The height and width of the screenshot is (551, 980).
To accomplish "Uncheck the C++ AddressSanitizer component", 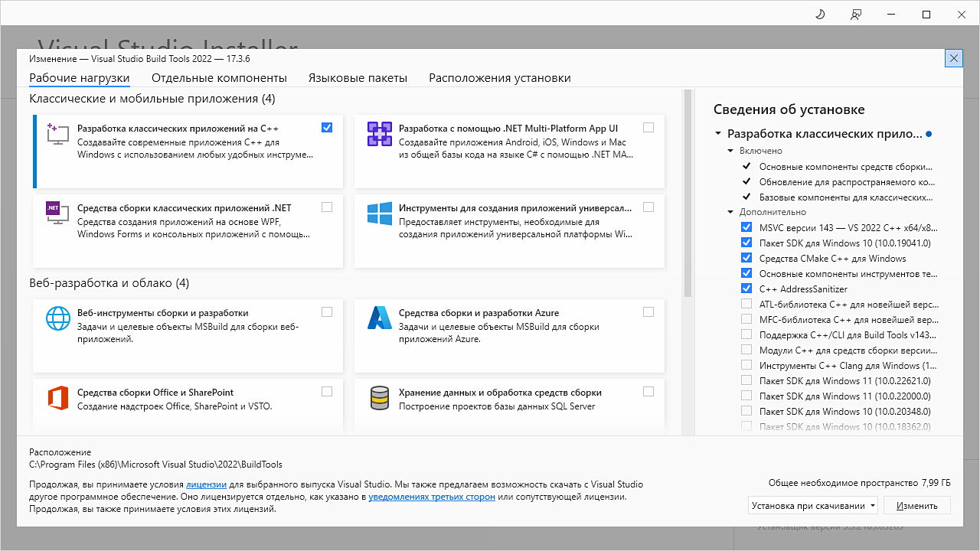I will coord(746,288).
